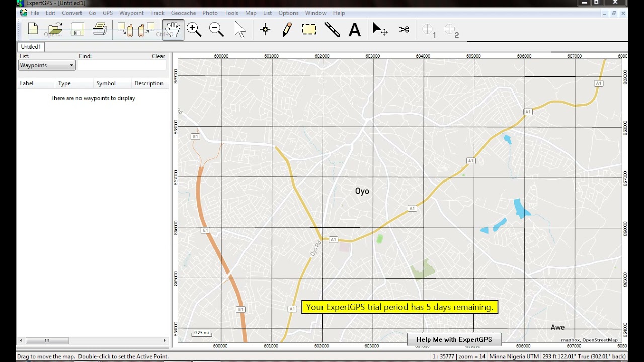Open the Photo menu

pyautogui.click(x=210, y=13)
